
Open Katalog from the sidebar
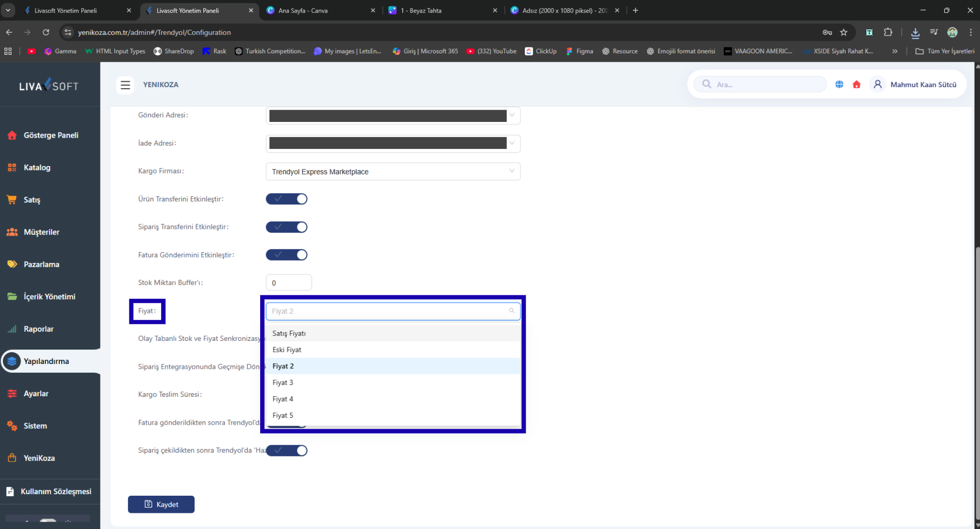point(37,168)
